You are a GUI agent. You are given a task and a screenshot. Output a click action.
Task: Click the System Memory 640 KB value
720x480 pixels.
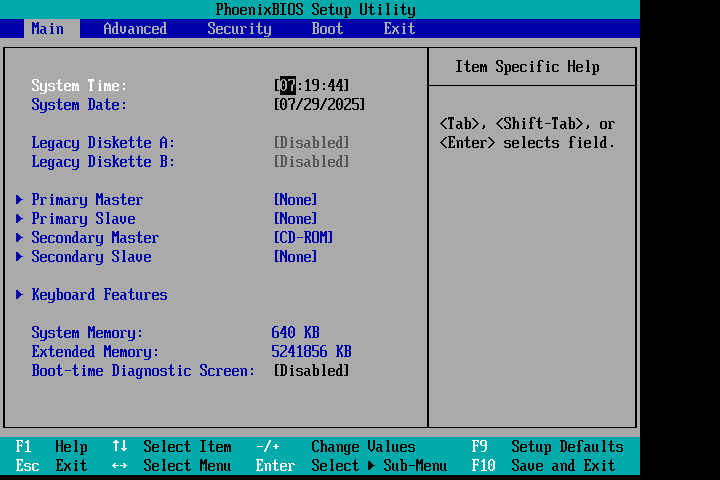pyautogui.click(x=295, y=333)
